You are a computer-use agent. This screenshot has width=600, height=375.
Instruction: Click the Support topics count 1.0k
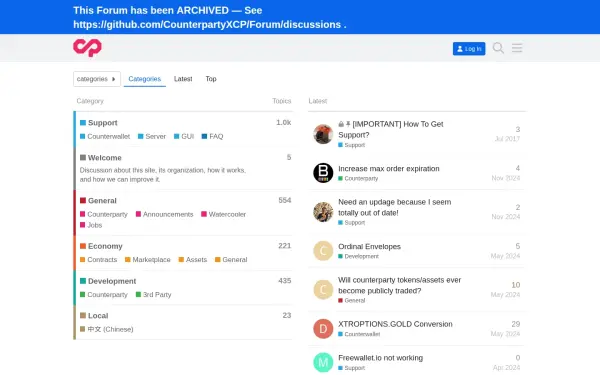284,122
